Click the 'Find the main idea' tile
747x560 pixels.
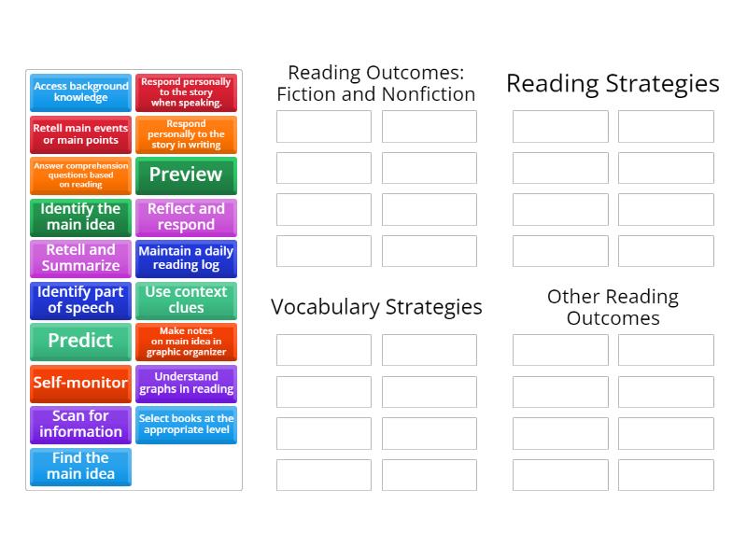pyautogui.click(x=80, y=466)
